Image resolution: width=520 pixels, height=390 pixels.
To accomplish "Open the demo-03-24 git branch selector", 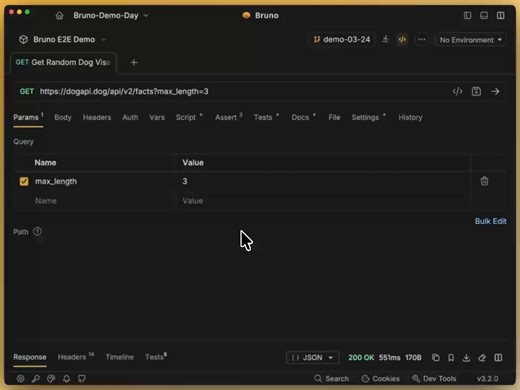I will 342,40.
